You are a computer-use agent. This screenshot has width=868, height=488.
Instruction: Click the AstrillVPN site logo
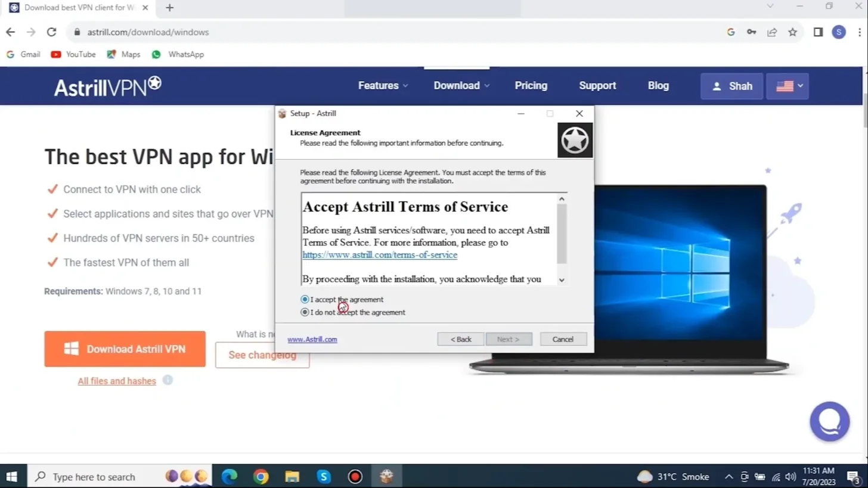108,86
